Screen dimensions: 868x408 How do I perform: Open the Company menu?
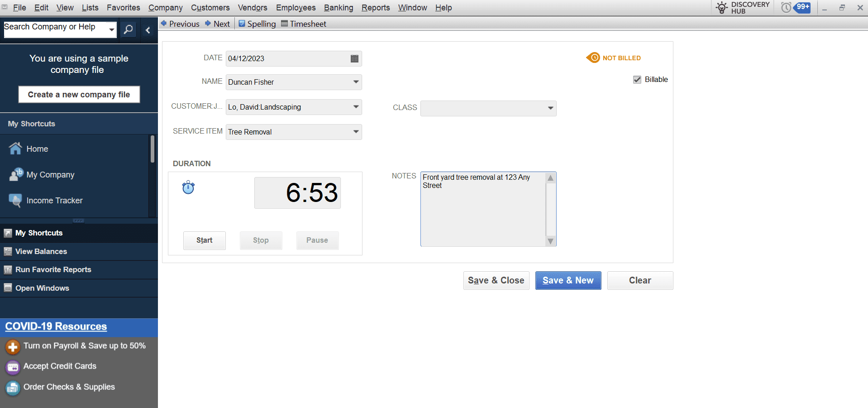pyautogui.click(x=165, y=8)
